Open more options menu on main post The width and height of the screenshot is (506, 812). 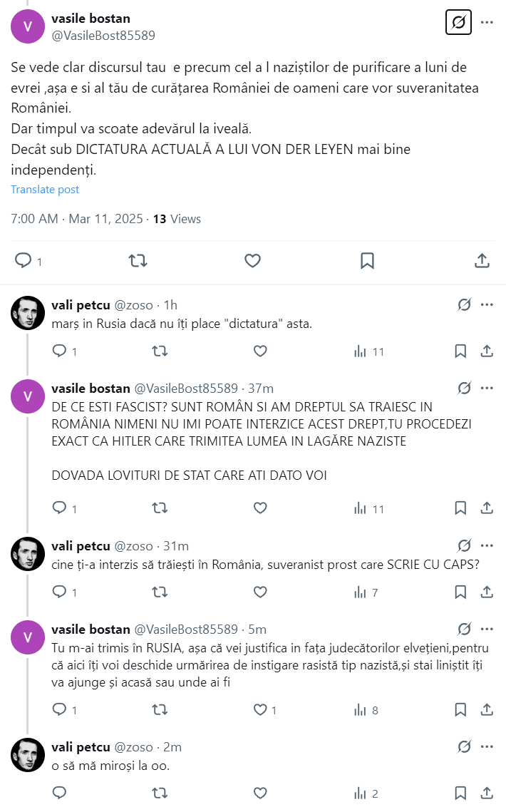pos(487,23)
